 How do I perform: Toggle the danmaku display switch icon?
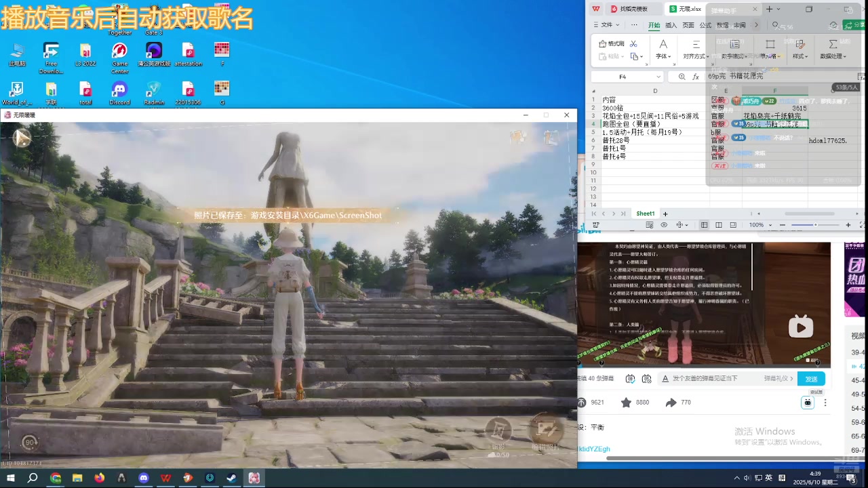630,379
